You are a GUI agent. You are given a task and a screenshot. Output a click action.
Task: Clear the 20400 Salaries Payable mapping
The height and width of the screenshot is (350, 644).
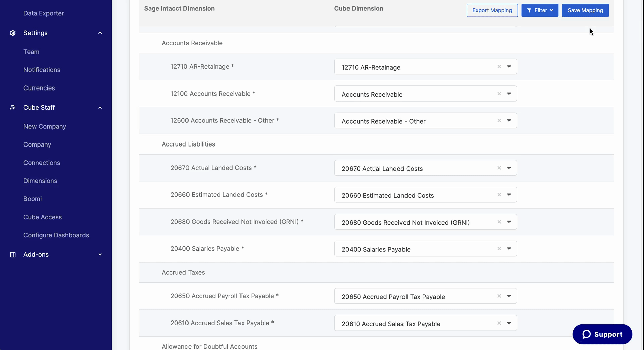pos(499,249)
